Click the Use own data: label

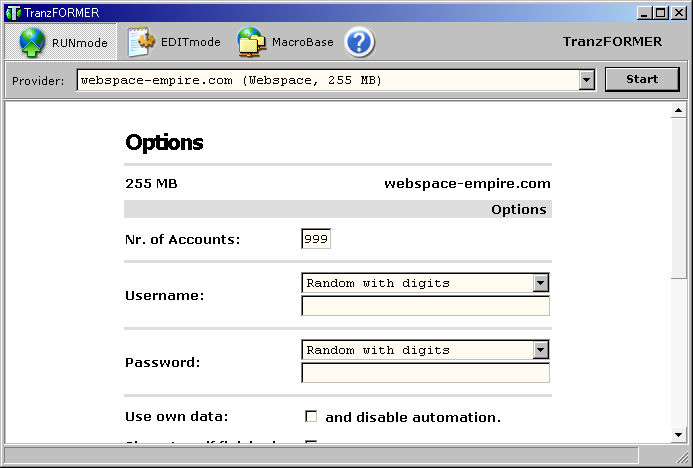pos(177,417)
